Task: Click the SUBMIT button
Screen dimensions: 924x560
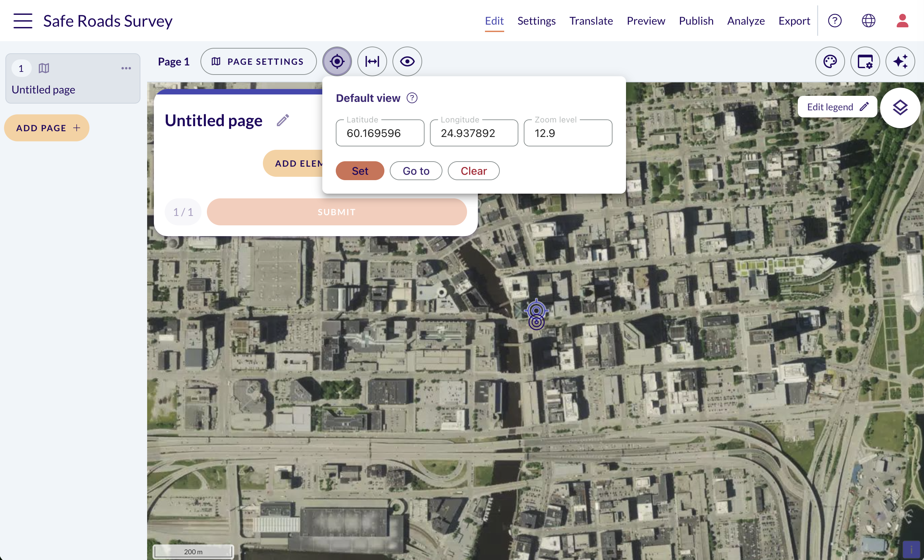Action: tap(337, 212)
